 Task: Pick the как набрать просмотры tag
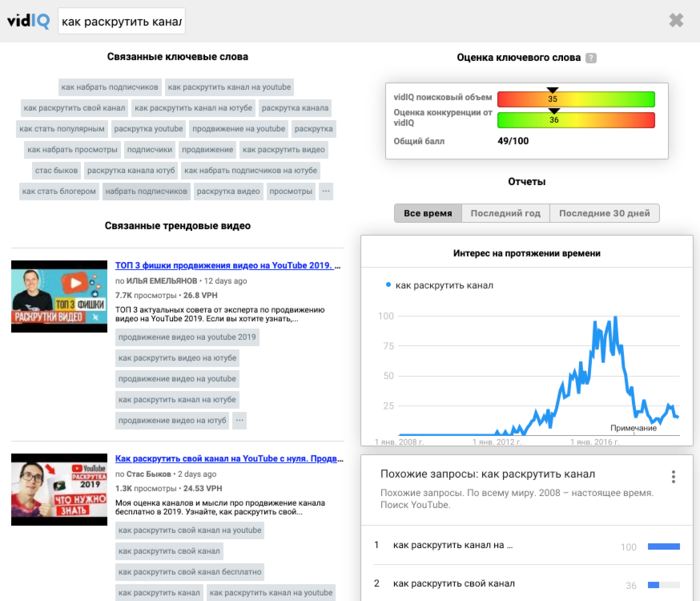72,150
